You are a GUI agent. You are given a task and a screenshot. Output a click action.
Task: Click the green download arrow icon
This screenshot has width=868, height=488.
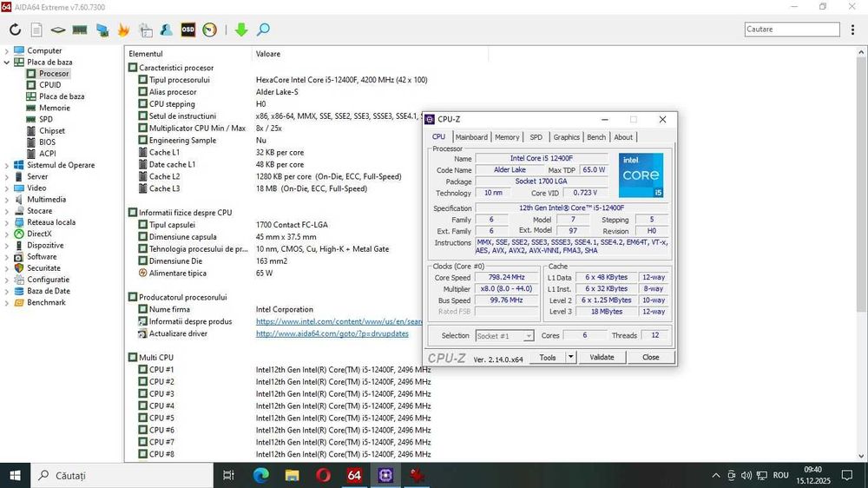pyautogui.click(x=240, y=30)
